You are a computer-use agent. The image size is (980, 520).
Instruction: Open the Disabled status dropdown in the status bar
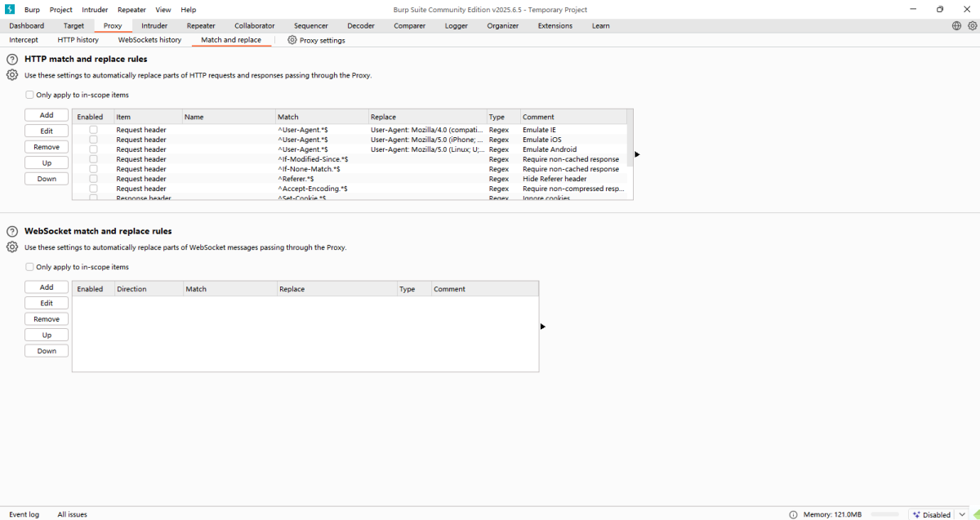click(960, 514)
